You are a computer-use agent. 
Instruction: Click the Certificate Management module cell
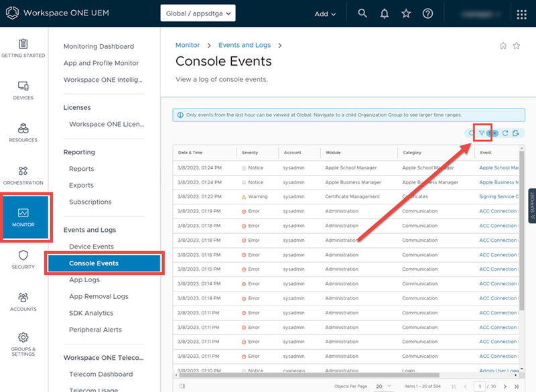tap(352, 197)
